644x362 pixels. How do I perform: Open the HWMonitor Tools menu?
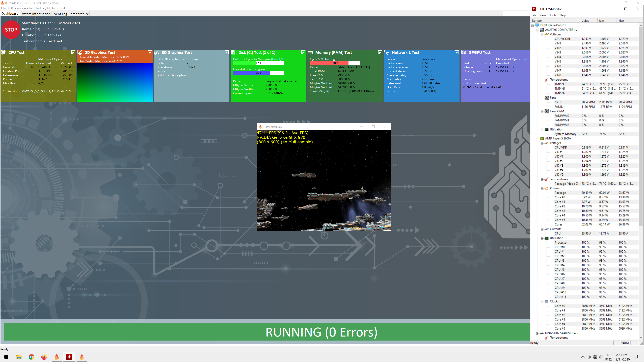[x=553, y=15]
